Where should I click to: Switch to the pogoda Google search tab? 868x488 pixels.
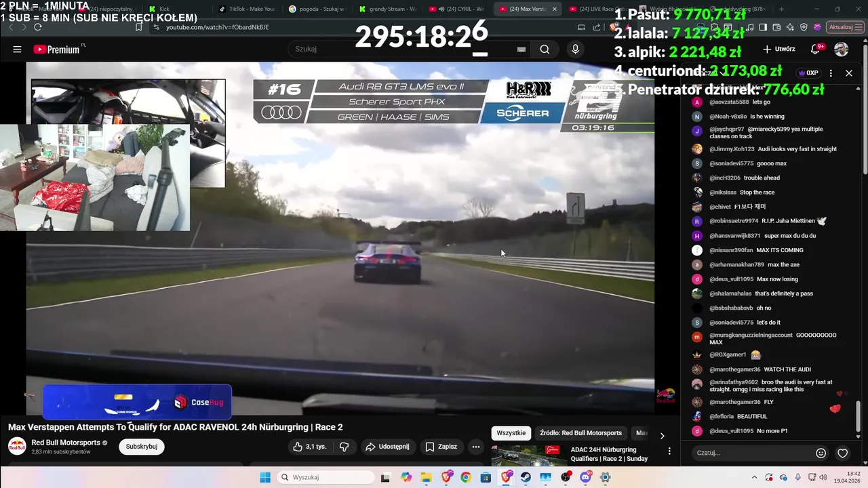(318, 9)
